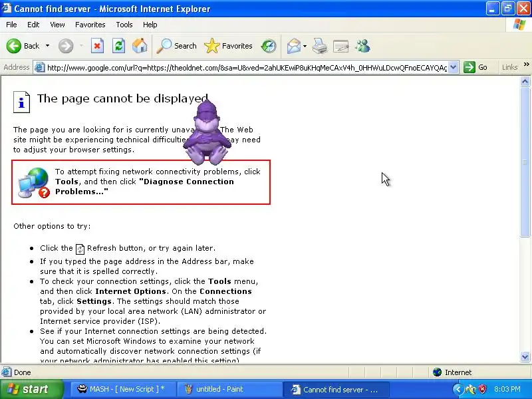
Task: Click the page icon in the Address bar
Action: tap(40, 67)
